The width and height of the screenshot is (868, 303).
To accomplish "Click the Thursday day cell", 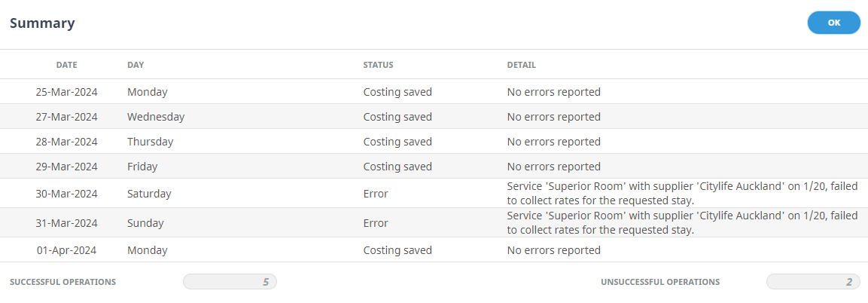I will point(150,142).
